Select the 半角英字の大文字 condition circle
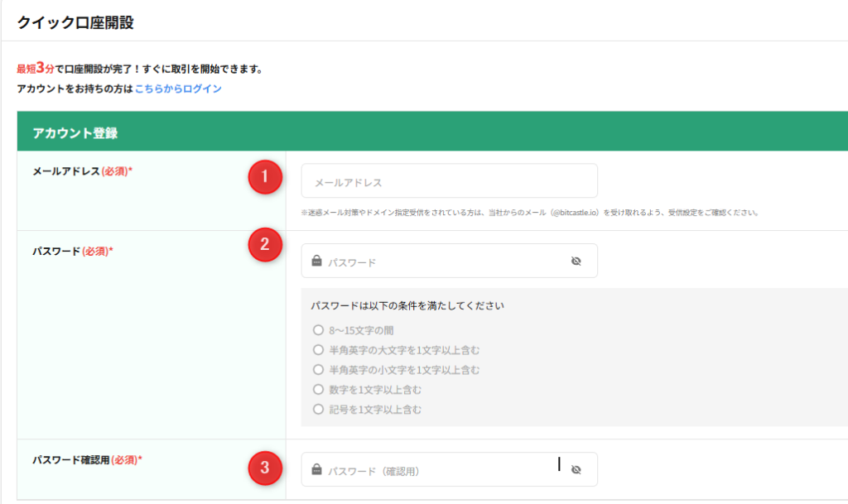 click(x=318, y=349)
